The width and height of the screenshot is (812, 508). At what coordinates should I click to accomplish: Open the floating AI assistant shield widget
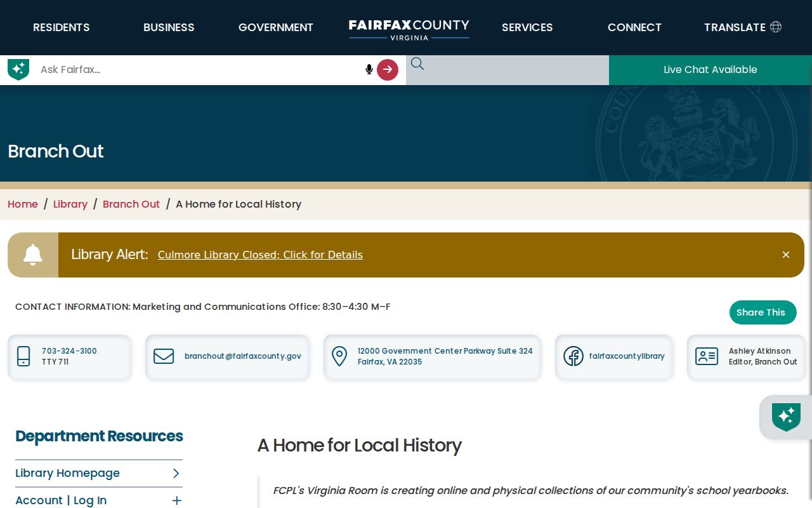click(x=786, y=417)
